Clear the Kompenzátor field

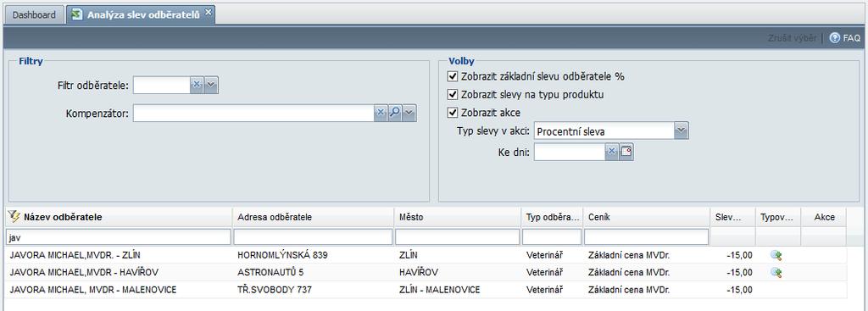381,113
